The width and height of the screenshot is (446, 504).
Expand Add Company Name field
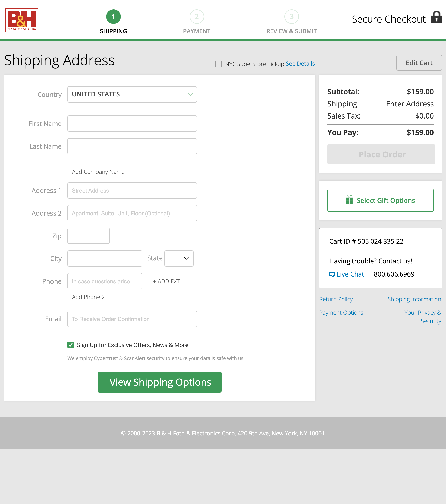click(x=96, y=172)
